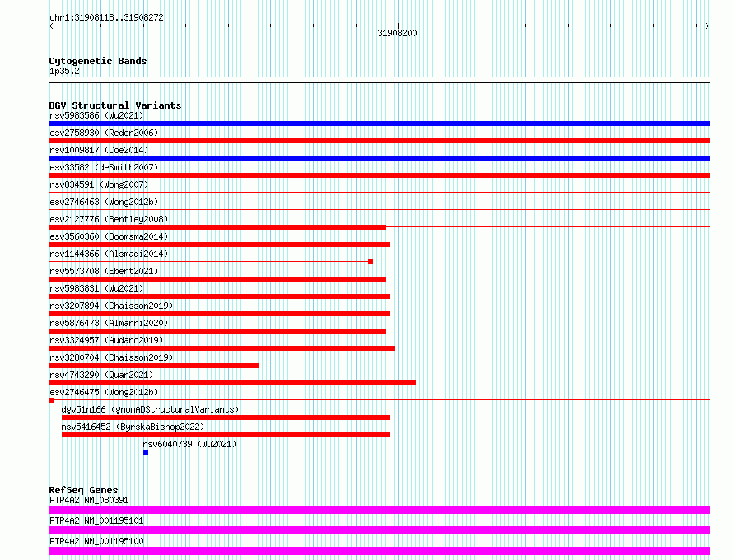Select the blue nsv1009817 variant bar
This screenshot has height=560, width=733.
[x=379, y=158]
